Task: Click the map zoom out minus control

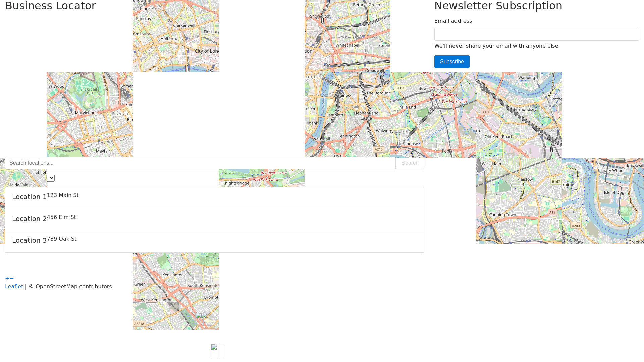Action: click(12, 279)
